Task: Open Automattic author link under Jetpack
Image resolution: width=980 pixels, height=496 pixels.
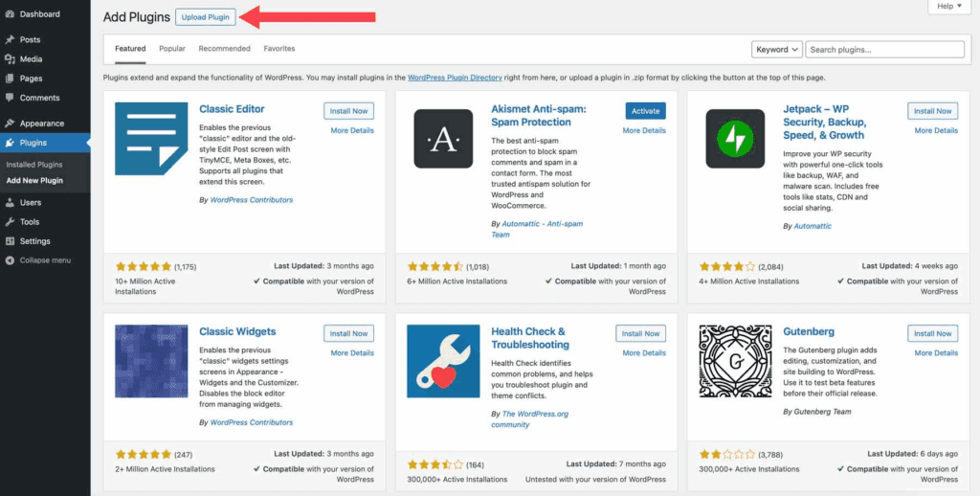Action: click(813, 226)
